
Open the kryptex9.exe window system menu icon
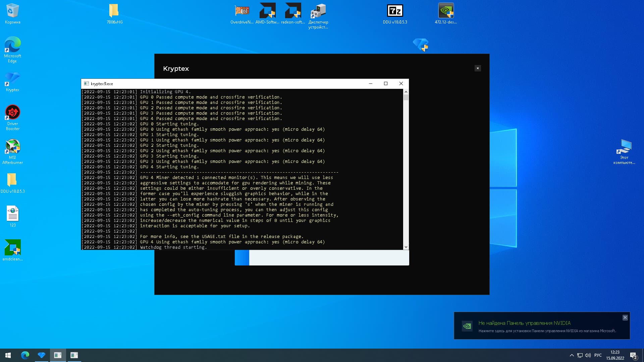[86, 83]
